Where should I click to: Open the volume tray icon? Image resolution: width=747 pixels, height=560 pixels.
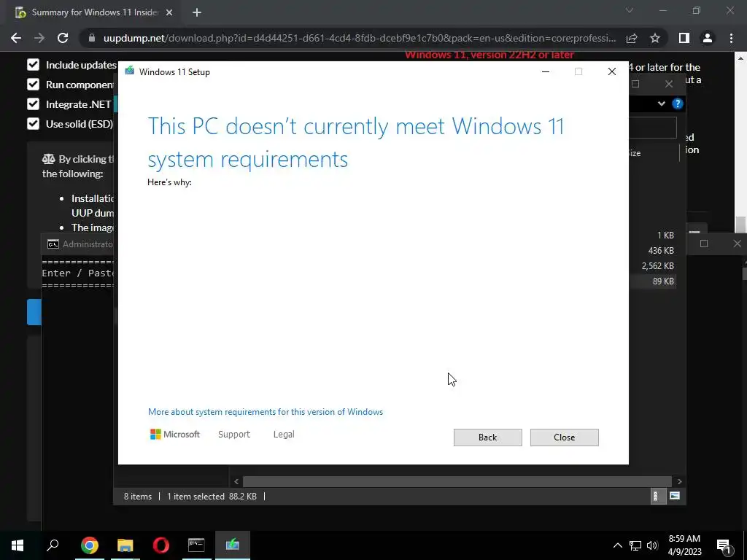point(652,545)
